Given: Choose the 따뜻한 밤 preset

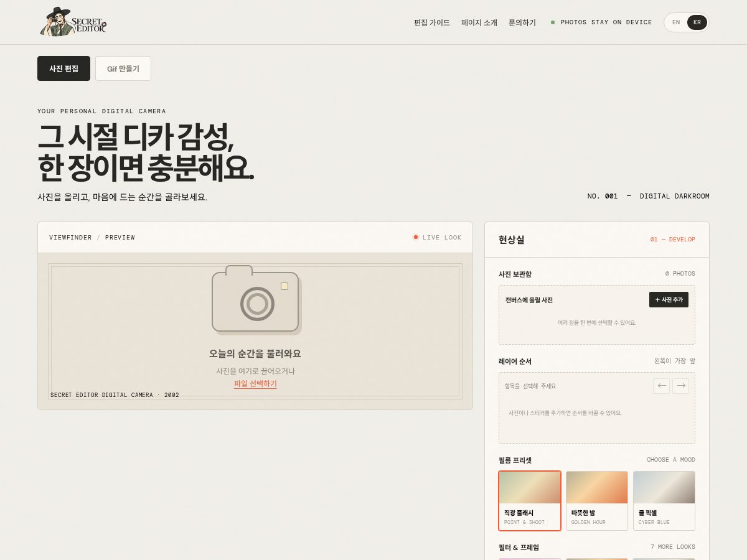Looking at the screenshot, I should click(x=597, y=501).
